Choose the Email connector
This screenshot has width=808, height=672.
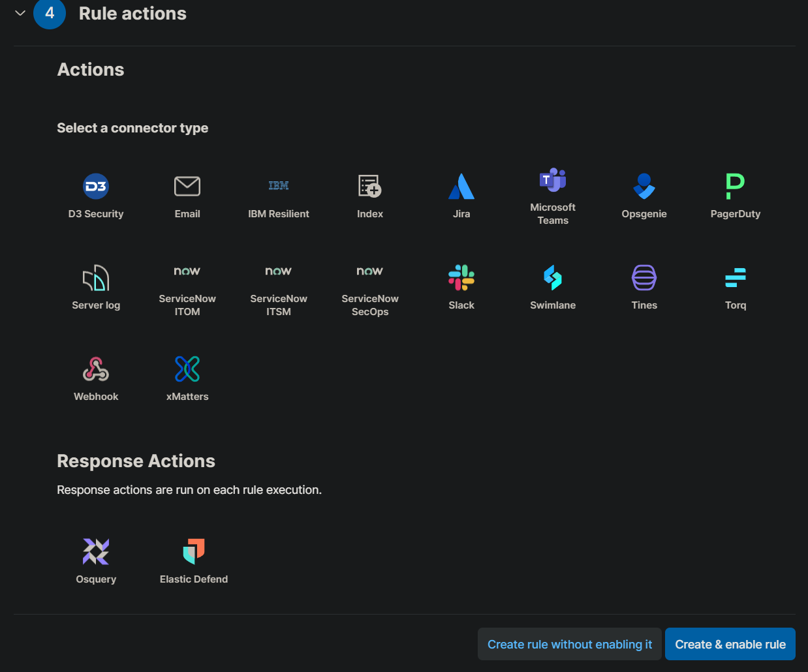tap(187, 196)
